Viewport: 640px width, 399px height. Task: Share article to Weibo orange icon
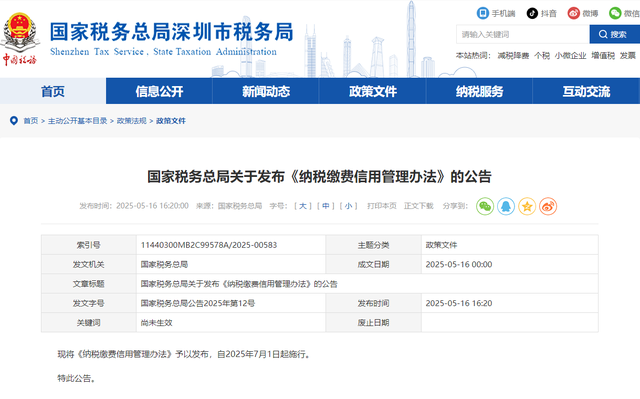click(x=548, y=206)
